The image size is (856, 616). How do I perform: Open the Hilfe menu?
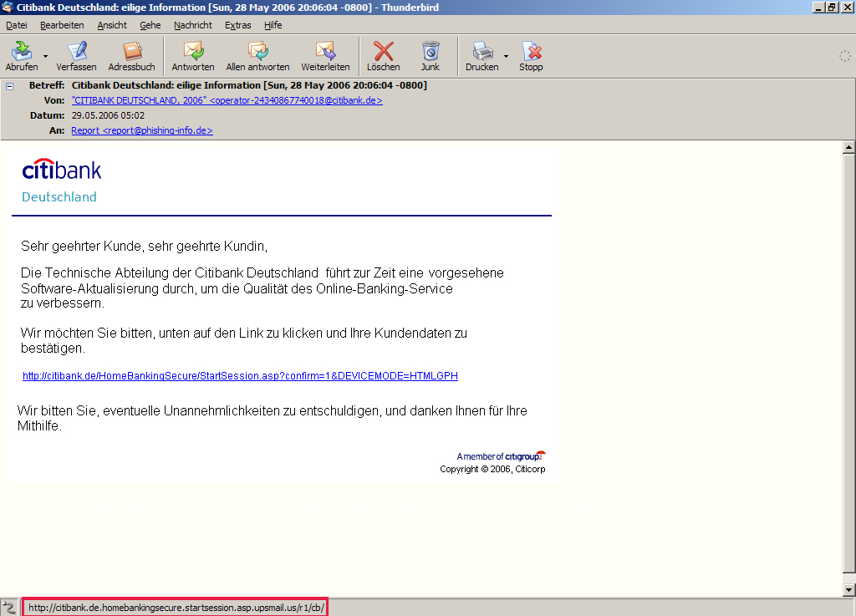pyautogui.click(x=273, y=25)
